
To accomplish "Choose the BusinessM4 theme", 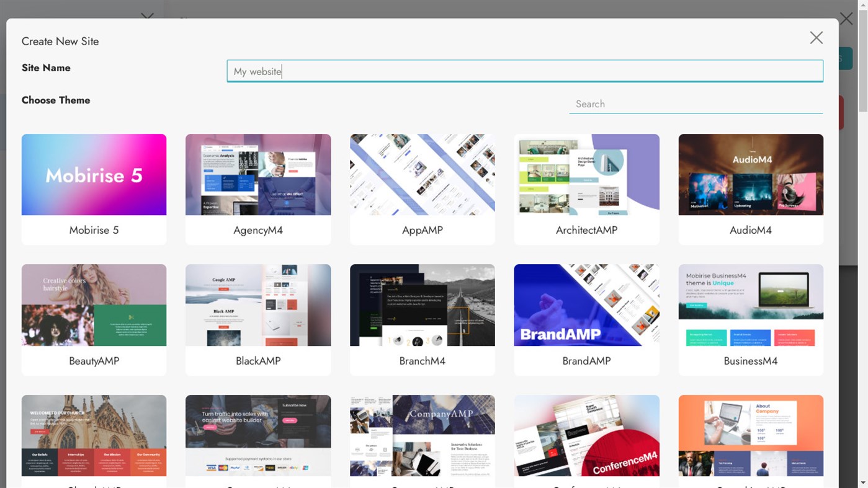I will pos(751,319).
